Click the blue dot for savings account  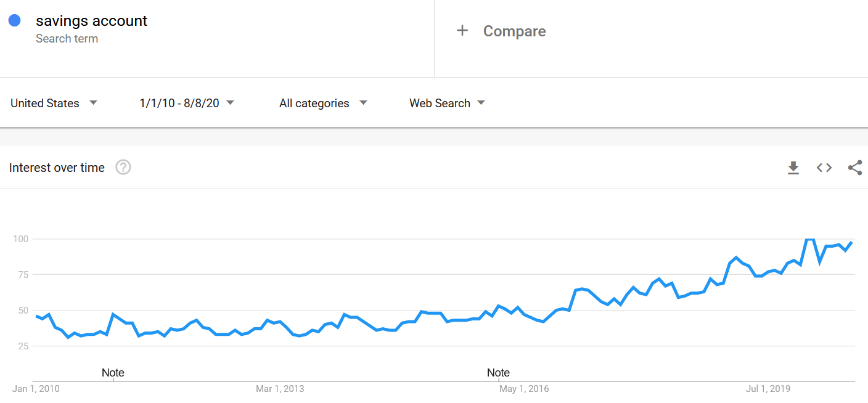tap(15, 20)
